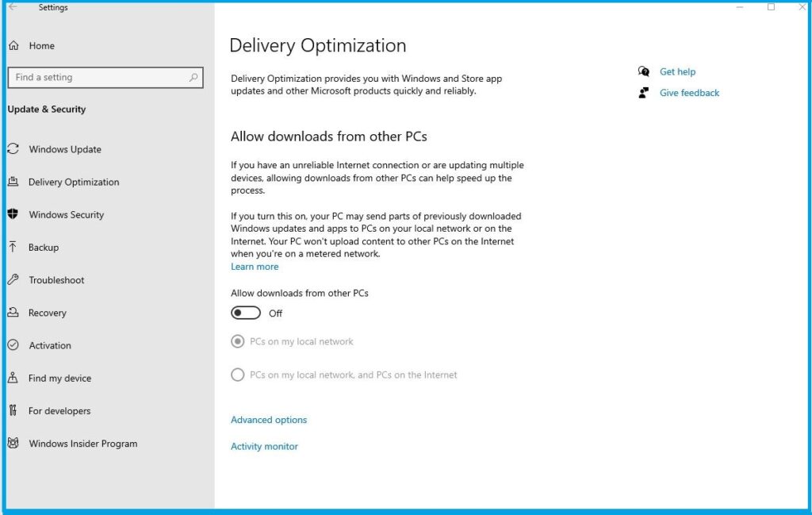Screen dimensions: 812x515
Task: Click the Troubleshoot wrench icon
Action: [x=12, y=279]
